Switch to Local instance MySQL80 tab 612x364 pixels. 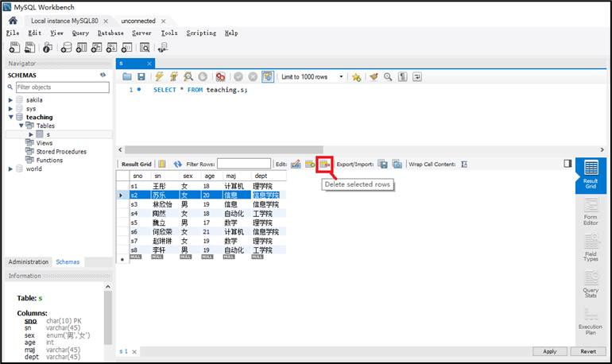click(65, 21)
